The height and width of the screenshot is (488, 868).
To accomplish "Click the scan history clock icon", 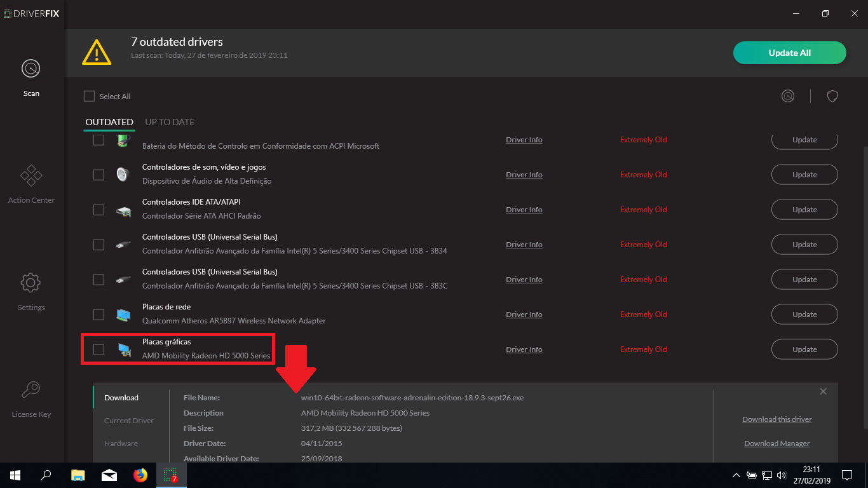I will coord(788,96).
